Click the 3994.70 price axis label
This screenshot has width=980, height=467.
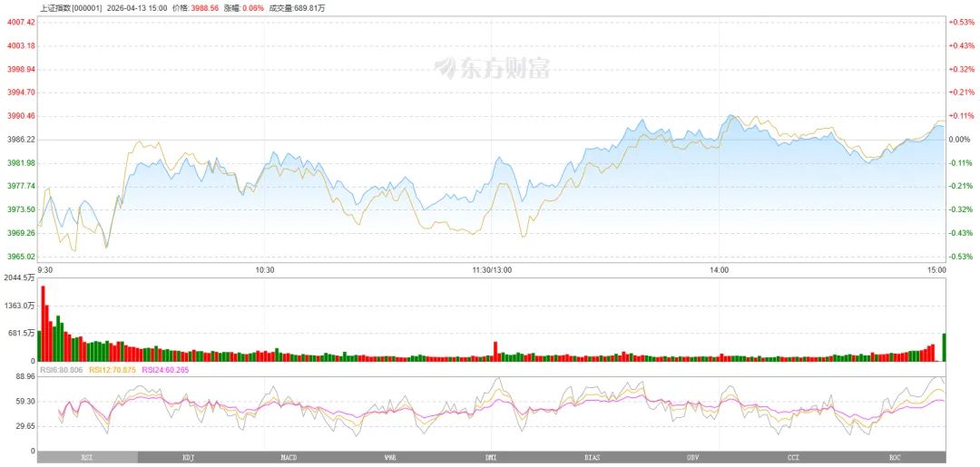[x=22, y=92]
